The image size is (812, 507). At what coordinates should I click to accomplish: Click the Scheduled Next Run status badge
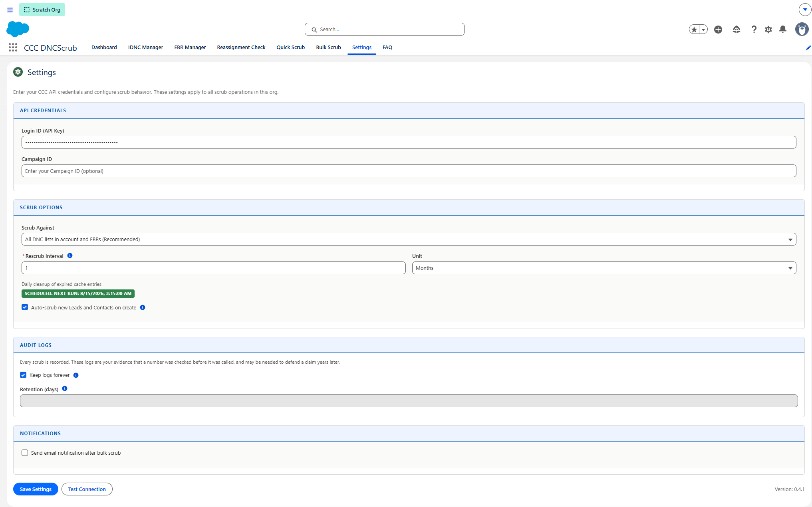(78, 293)
